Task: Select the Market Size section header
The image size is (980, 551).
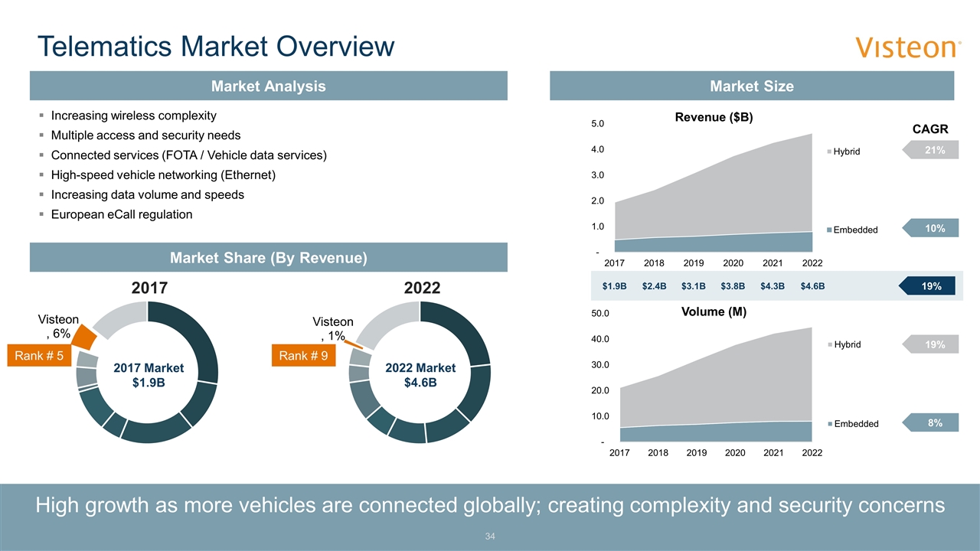Action: [751, 86]
